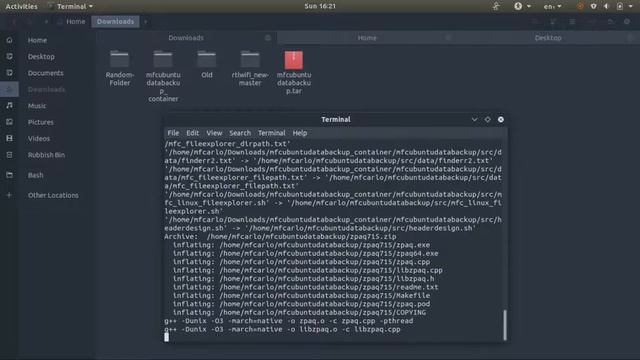
Task: Click the inflating line ending in zpaq.exe
Action: tap(301, 245)
